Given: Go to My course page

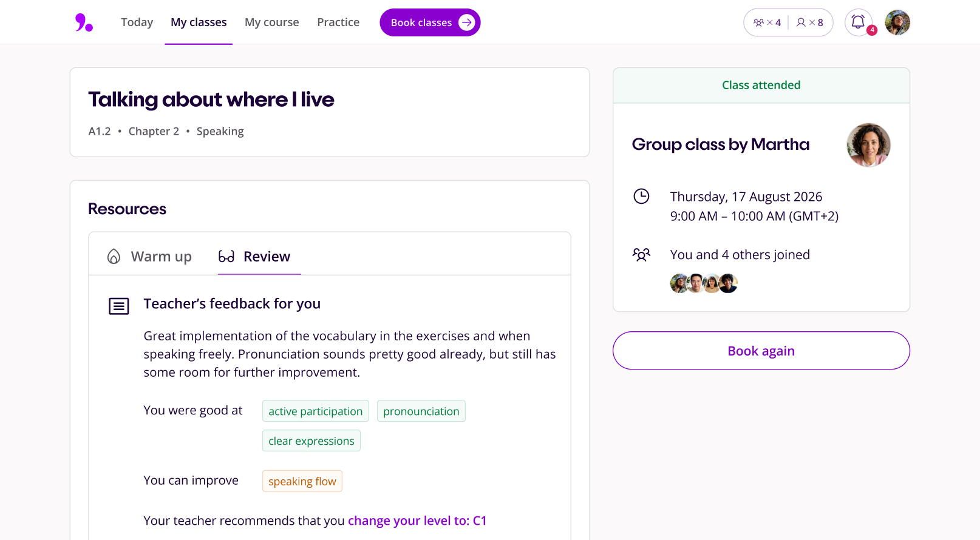Looking at the screenshot, I should click(x=271, y=22).
